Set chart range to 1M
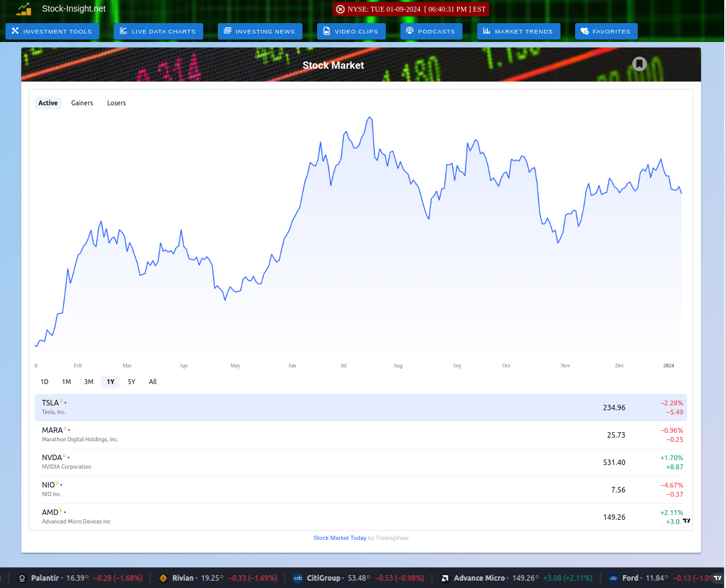 66,382
